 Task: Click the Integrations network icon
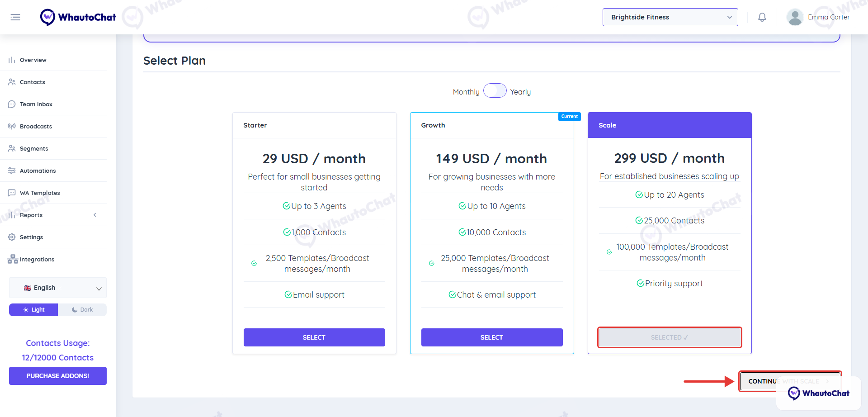tap(13, 259)
